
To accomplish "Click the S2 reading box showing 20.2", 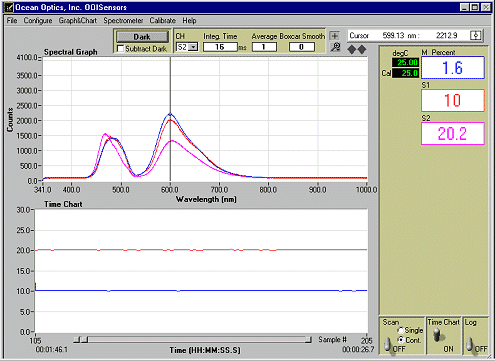I will point(453,134).
